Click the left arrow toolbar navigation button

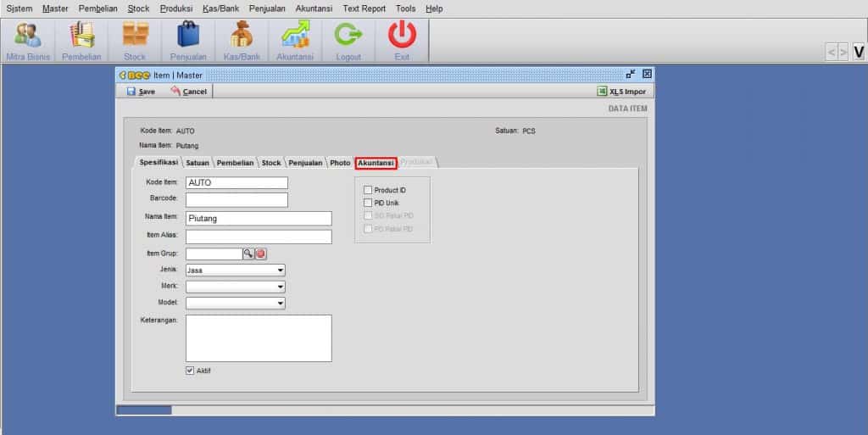point(831,52)
